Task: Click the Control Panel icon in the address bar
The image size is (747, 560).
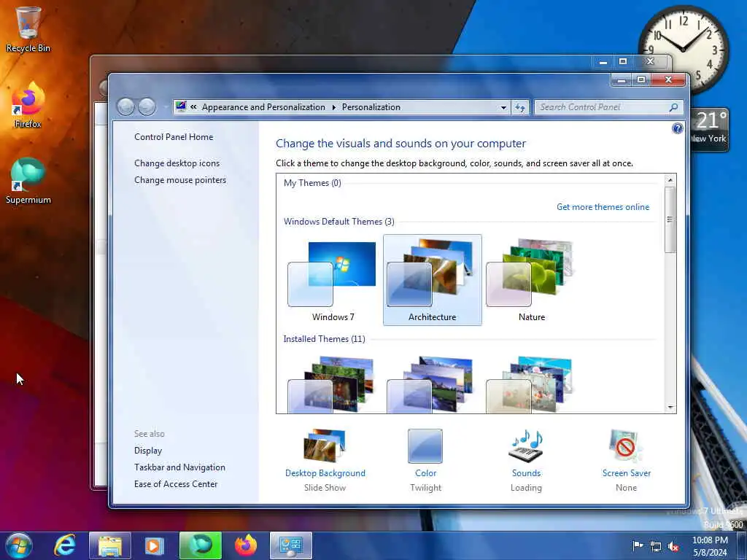Action: [181, 106]
